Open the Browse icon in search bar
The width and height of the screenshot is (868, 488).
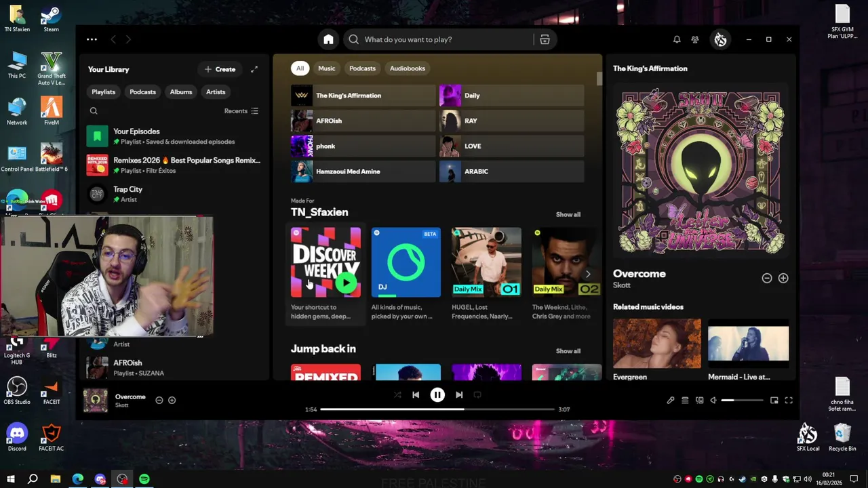[545, 39]
